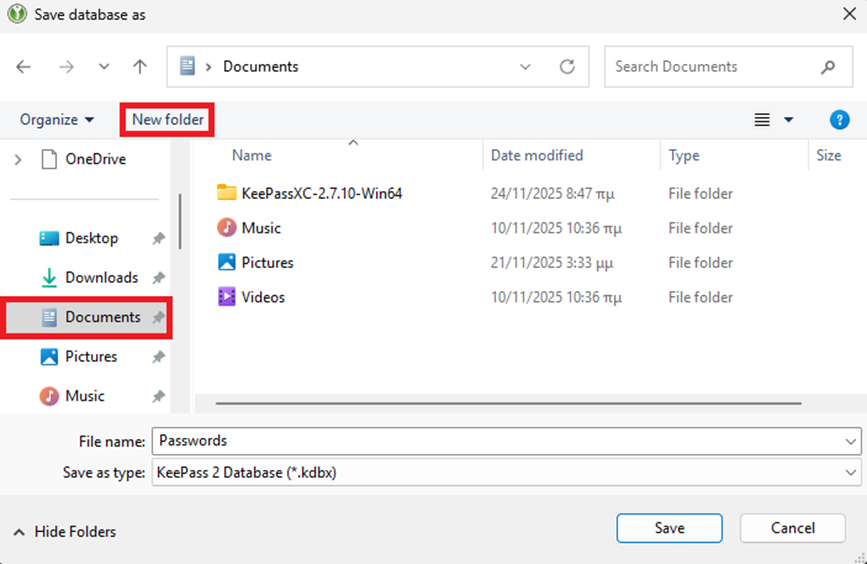The image size is (867, 564).
Task: Open the view options dropdown arrow
Action: 788,120
